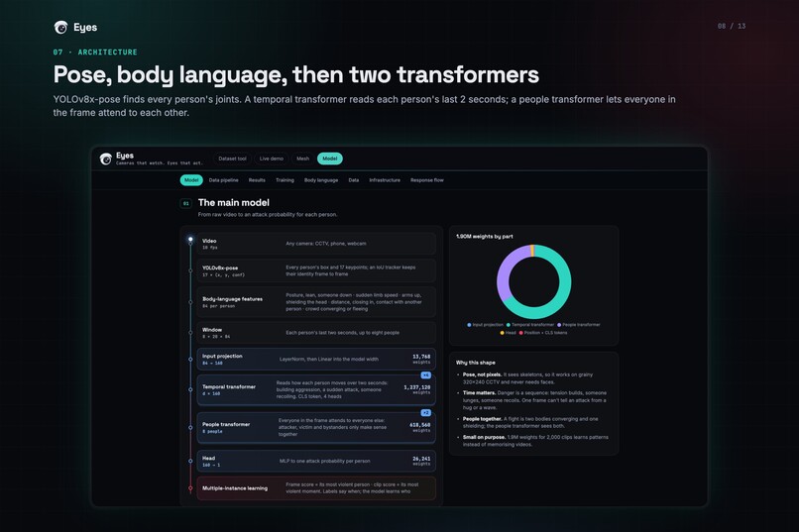799x532 pixels.
Task: Click the Temporal transformer legend dot
Action: coord(508,325)
